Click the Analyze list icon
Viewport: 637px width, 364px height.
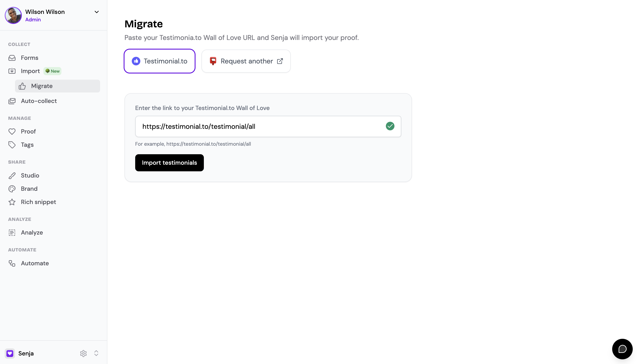12,232
